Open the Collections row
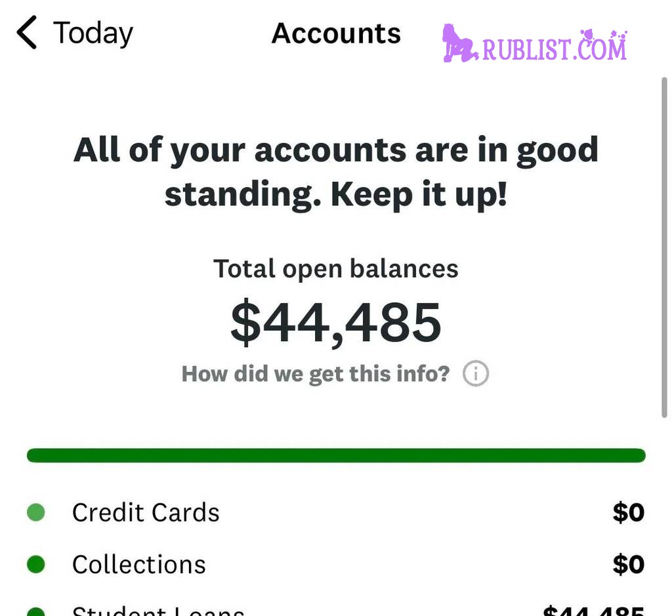This screenshot has height=616, width=672. tap(139, 564)
